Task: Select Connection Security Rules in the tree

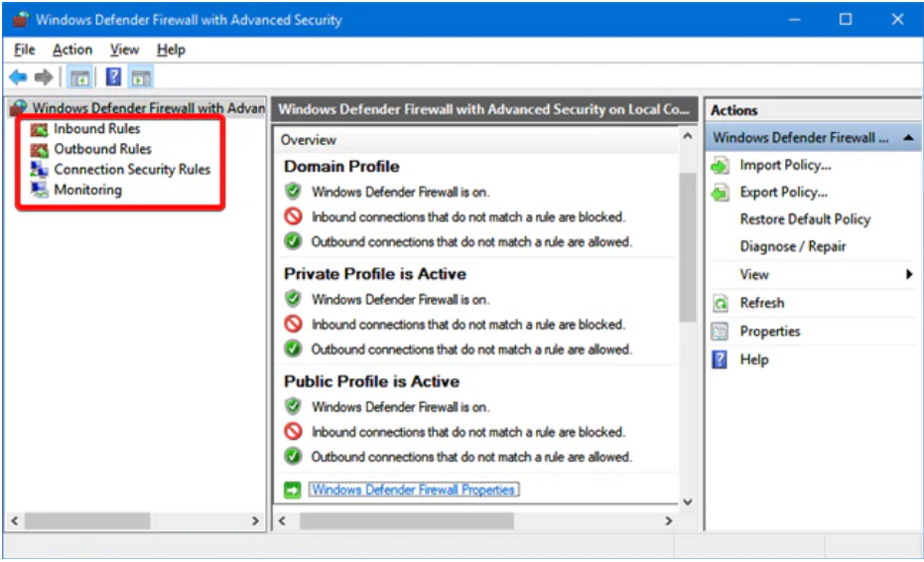Action: pyautogui.click(x=132, y=169)
